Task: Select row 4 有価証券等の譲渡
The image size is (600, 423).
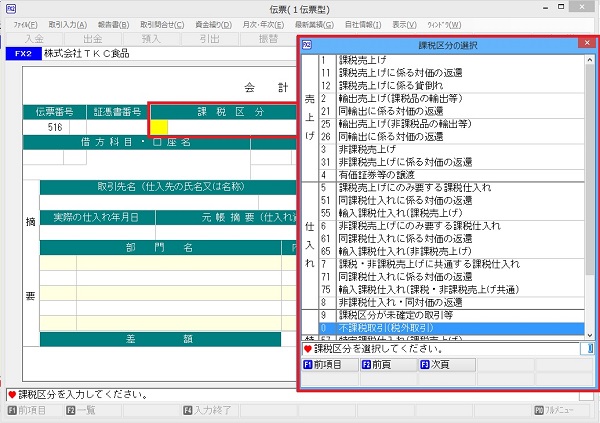Action: [x=452, y=175]
